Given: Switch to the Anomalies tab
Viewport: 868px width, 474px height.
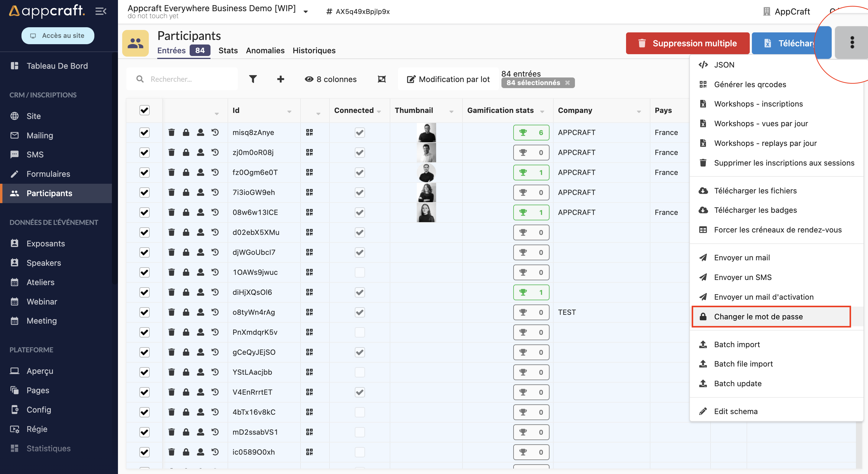Looking at the screenshot, I should tap(265, 51).
